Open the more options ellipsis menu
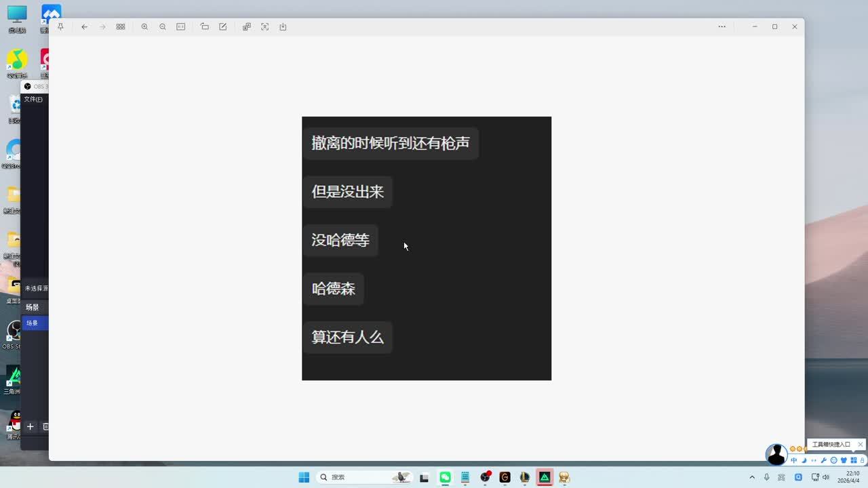Screen dimensions: 868x488 [x=722, y=27]
